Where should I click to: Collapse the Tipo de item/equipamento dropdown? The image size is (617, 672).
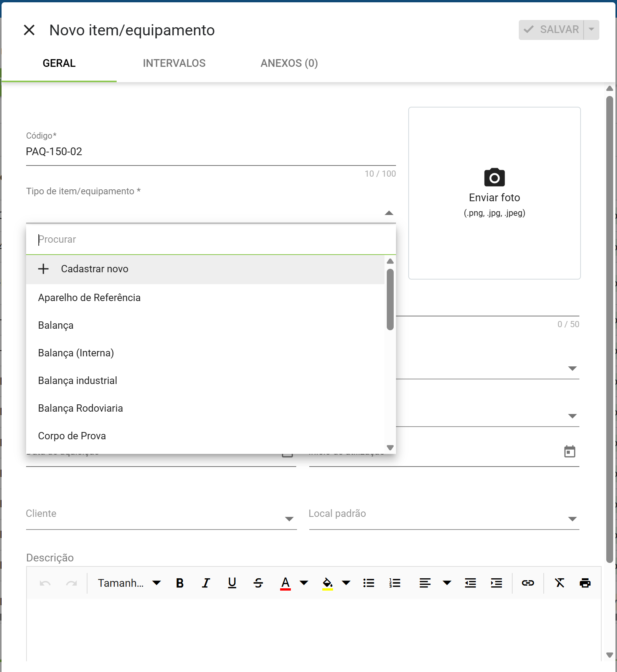pos(389,213)
